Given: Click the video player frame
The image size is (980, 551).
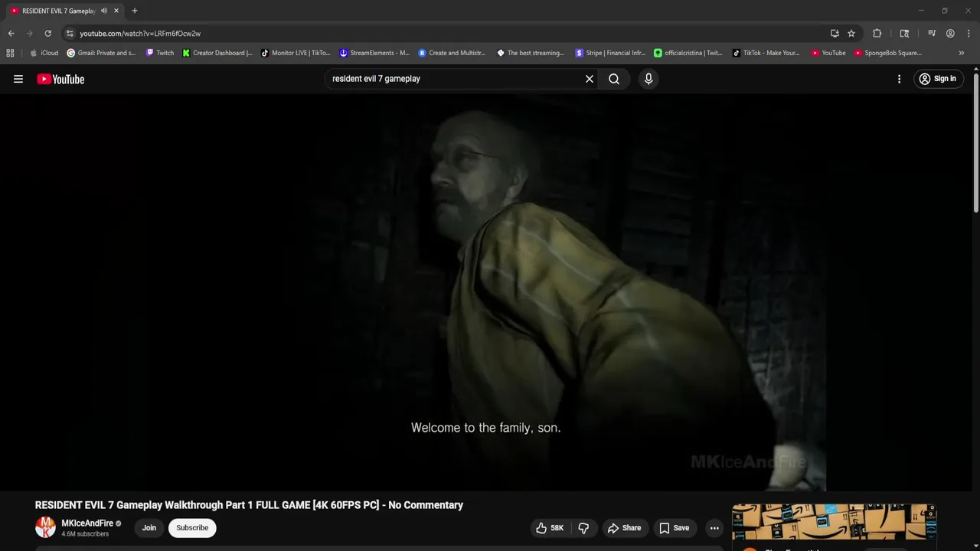Looking at the screenshot, I should pyautogui.click(x=485, y=292).
